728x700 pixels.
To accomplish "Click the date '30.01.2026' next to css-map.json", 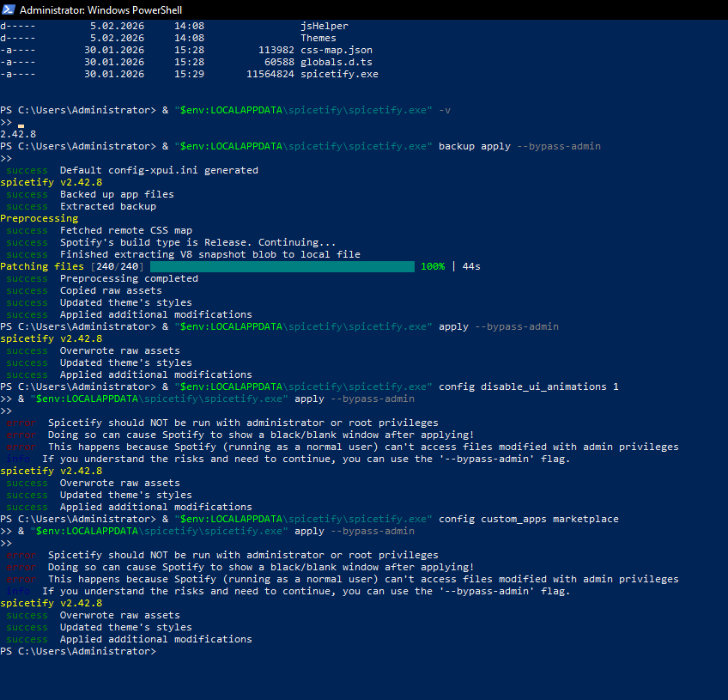I will click(114, 50).
